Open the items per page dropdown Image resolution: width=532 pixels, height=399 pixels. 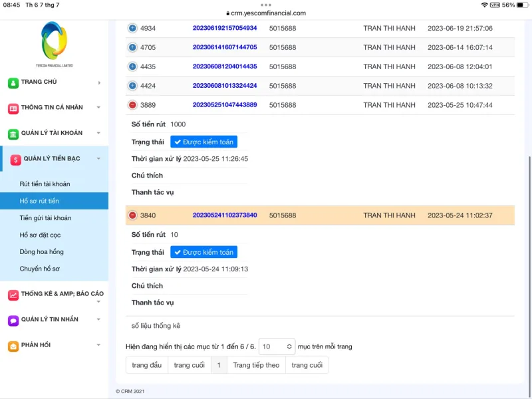277,346
